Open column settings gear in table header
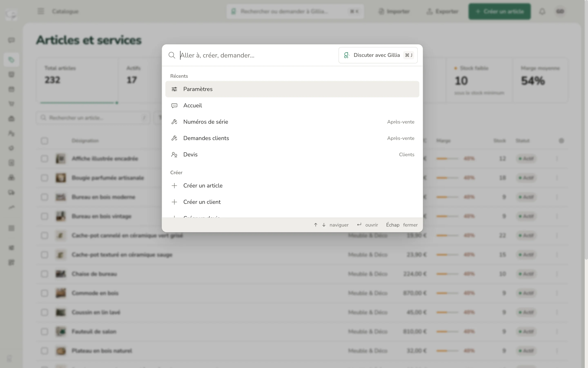Image resolution: width=588 pixels, height=368 pixels. (x=561, y=141)
